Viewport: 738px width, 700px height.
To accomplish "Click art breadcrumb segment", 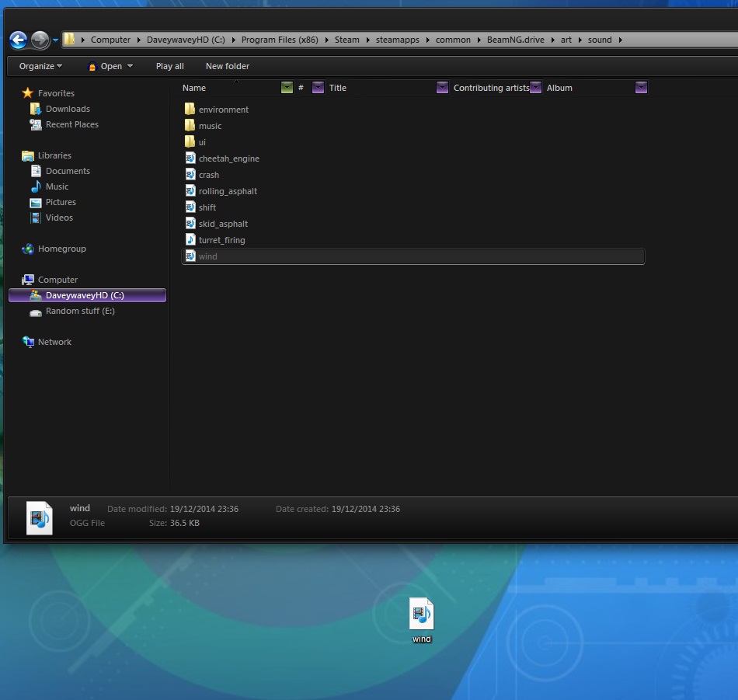I will click(x=566, y=40).
